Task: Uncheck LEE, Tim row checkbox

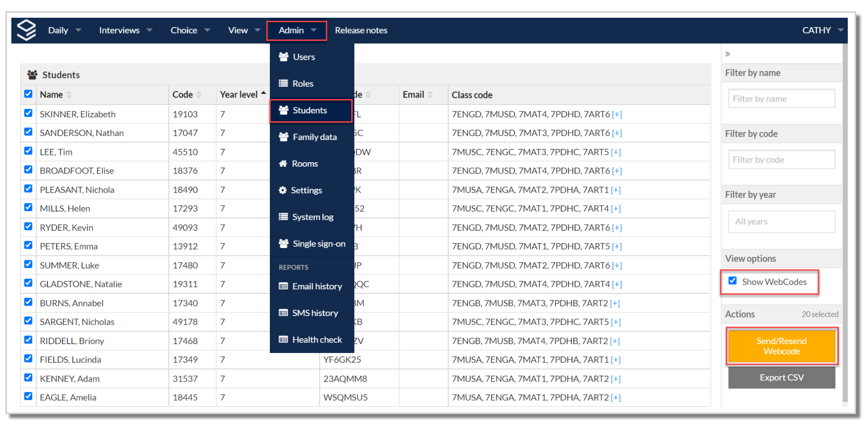Action: tap(28, 151)
